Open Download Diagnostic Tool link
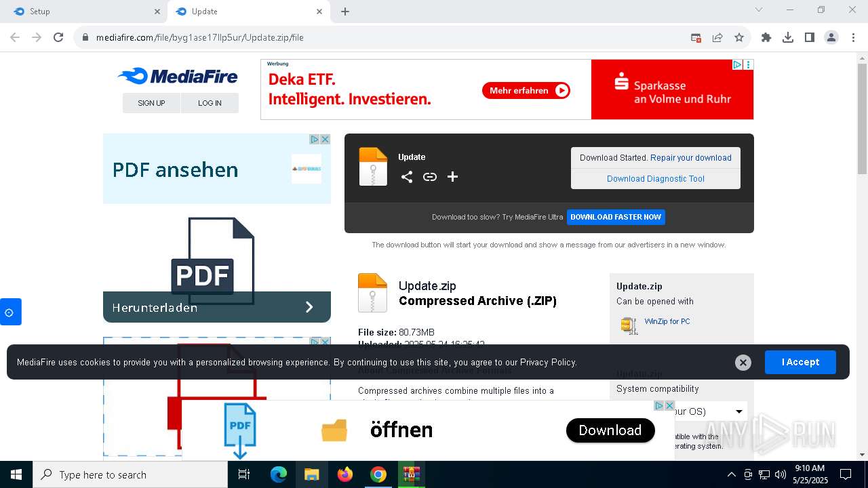 tap(656, 179)
